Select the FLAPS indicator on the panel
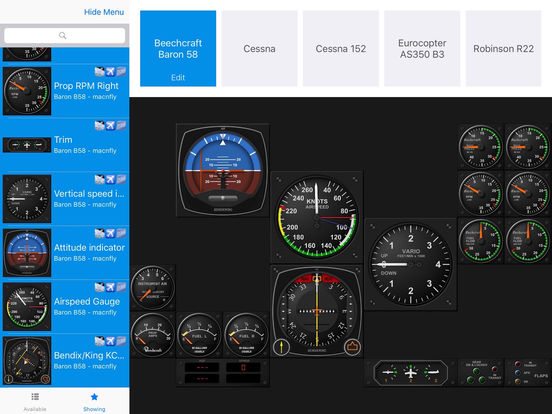 pos(528,372)
